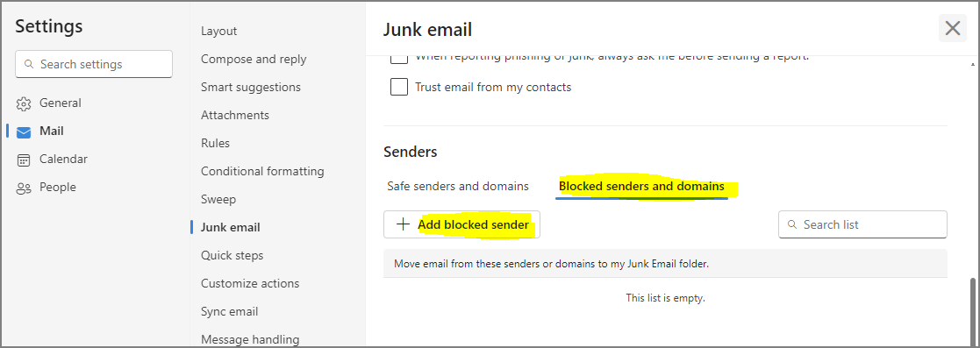
Task: Click the magnifier icon in Search settings
Action: point(28,64)
